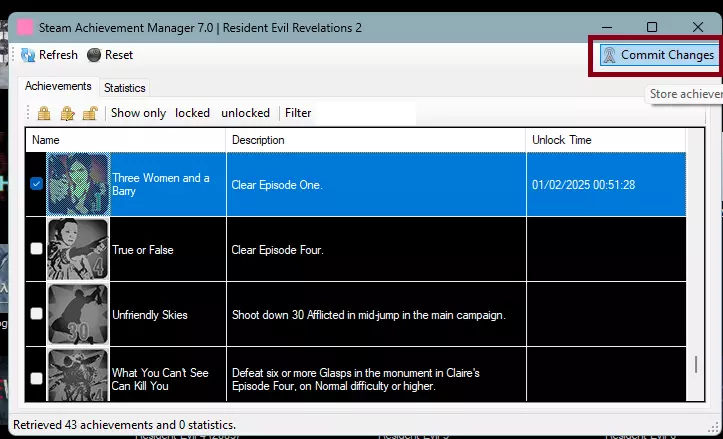Viewport: 723px width, 439px height.
Task: Click the 'True or False' achievement name
Action: coord(143,250)
